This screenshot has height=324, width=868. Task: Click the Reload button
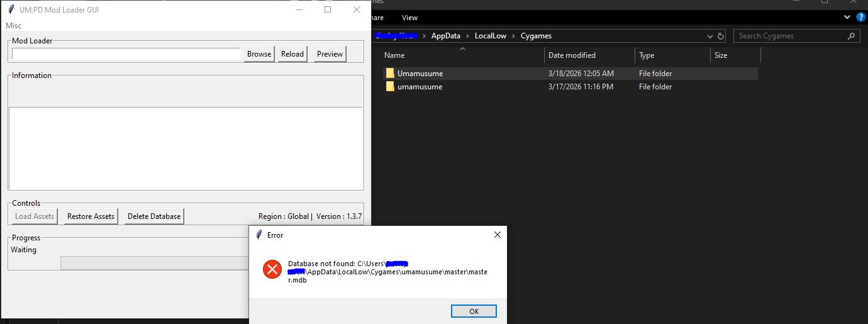point(292,54)
